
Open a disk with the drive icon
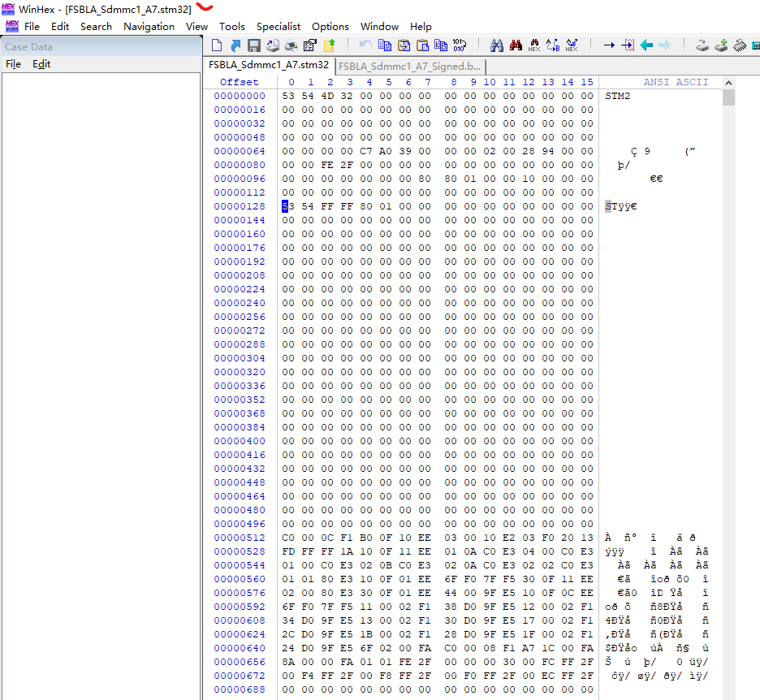[702, 45]
